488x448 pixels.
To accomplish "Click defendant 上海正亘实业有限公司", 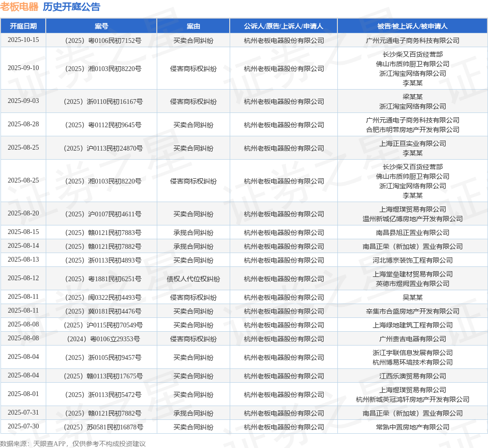I will tap(412, 143).
